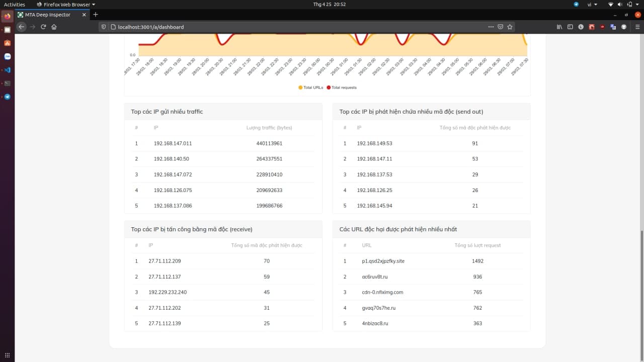Open the volume indicator icon
The height and width of the screenshot is (362, 644).
click(620, 4)
